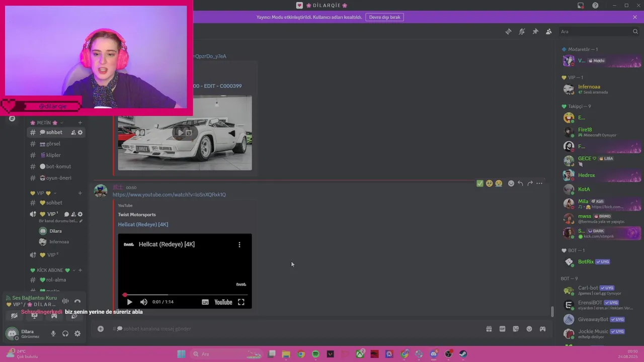This screenshot has width=644, height=362.
Task: Add a channel to VIP category
Action: [80, 193]
